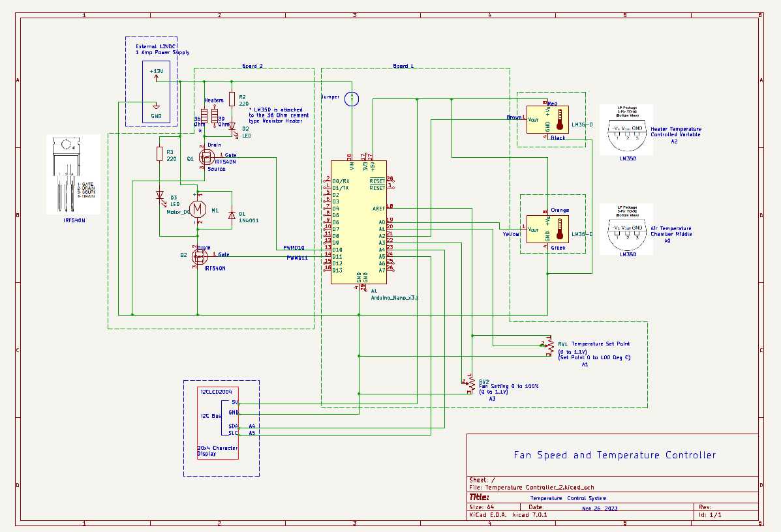Click the 'SLC' pin on the LCD

coord(233,433)
